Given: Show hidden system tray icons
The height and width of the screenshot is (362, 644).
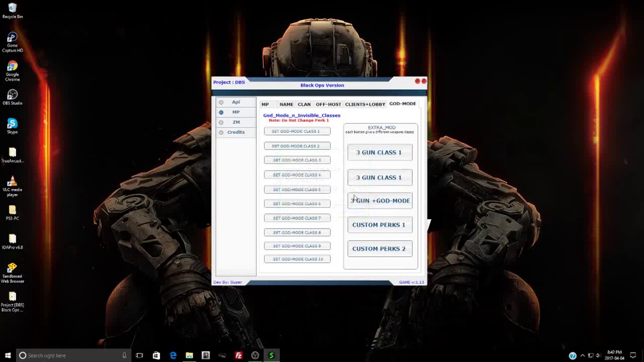Looking at the screenshot, I should click(583, 355).
